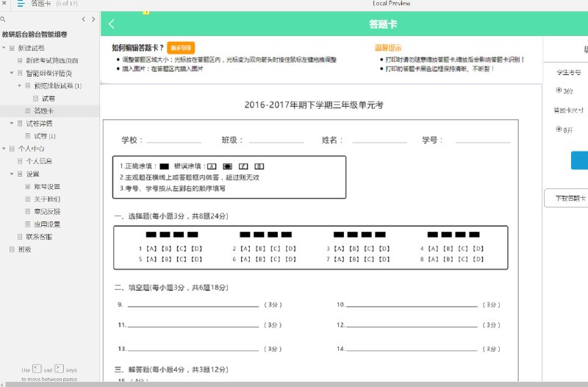Click the back arrow in green header
Image resolution: width=588 pixels, height=387 pixels.
[112, 24]
